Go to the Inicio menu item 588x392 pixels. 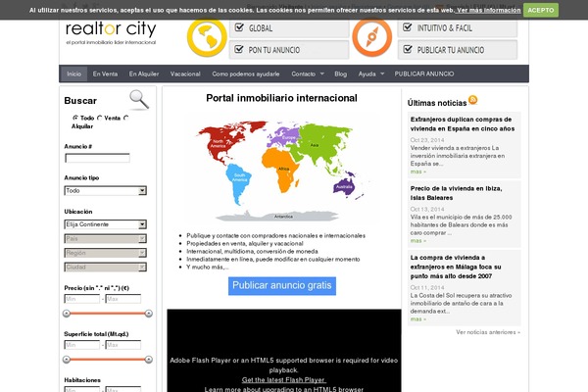[x=73, y=73]
